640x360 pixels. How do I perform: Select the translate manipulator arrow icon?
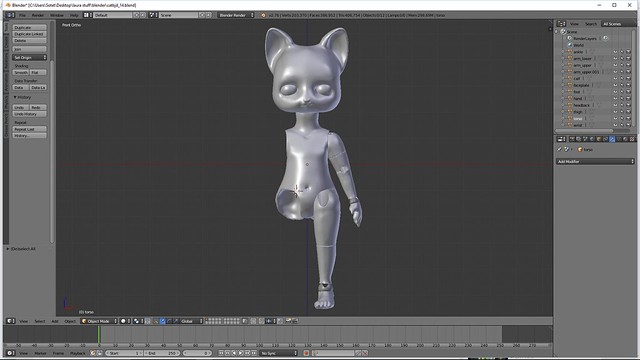pos(163,321)
